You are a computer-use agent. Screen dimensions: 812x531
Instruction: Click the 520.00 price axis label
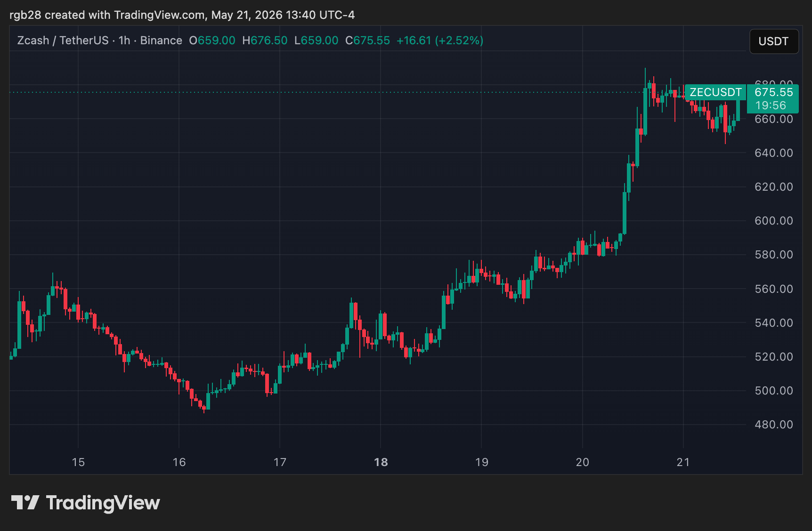(773, 357)
